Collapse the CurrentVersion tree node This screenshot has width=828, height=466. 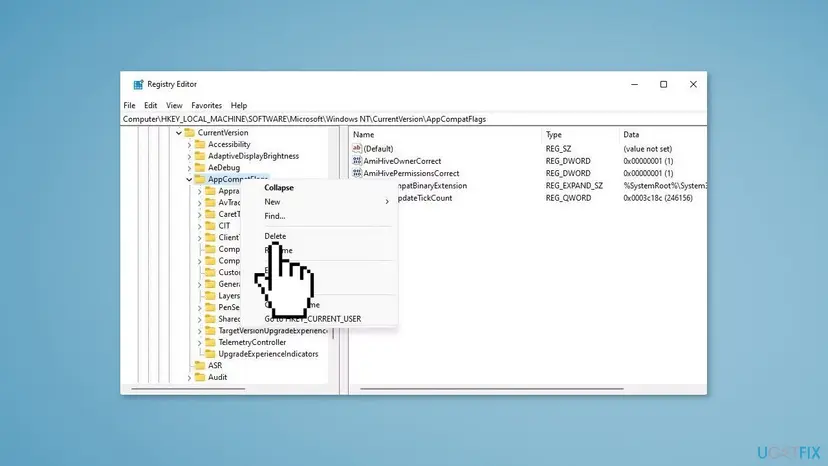click(x=179, y=133)
